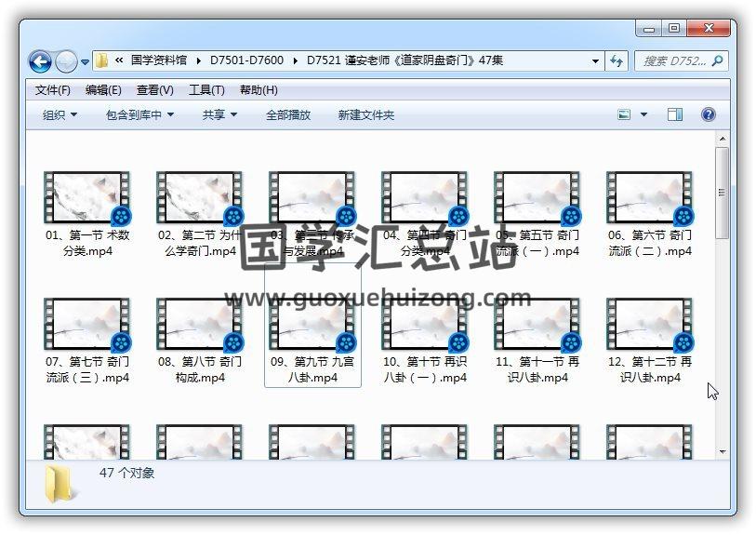756x535 pixels.
Task: Expand the 共享 dropdown menu
Action: (x=219, y=115)
